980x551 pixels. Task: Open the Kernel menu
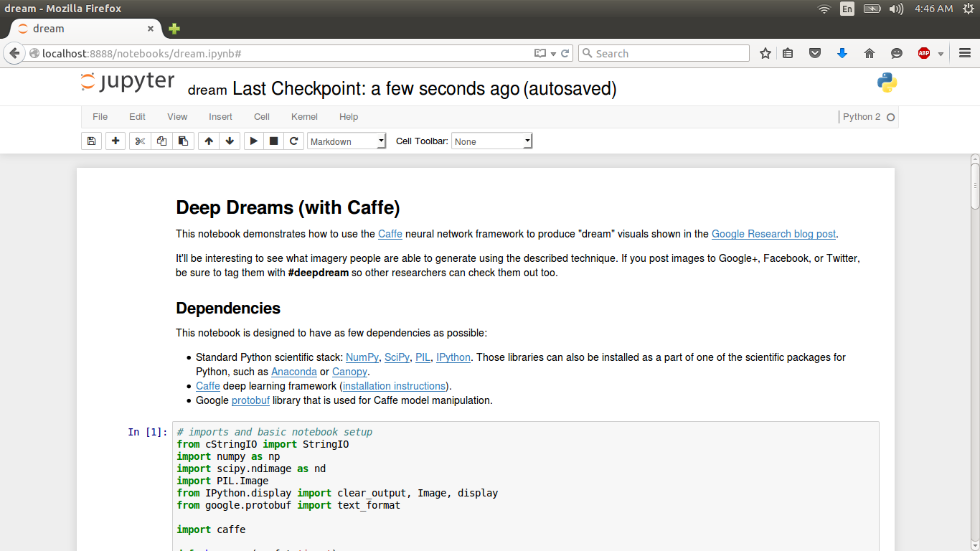point(304,117)
